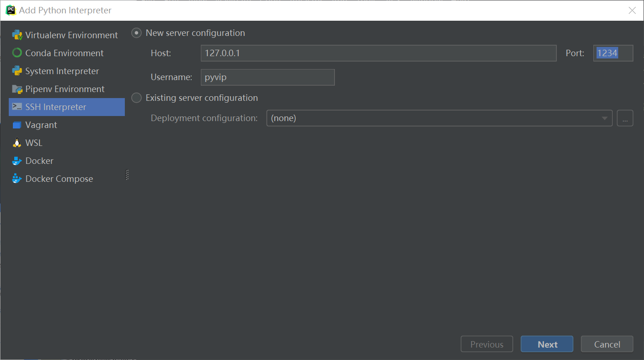Click the Next button
Viewport: 644px width, 360px height.
coord(547,344)
